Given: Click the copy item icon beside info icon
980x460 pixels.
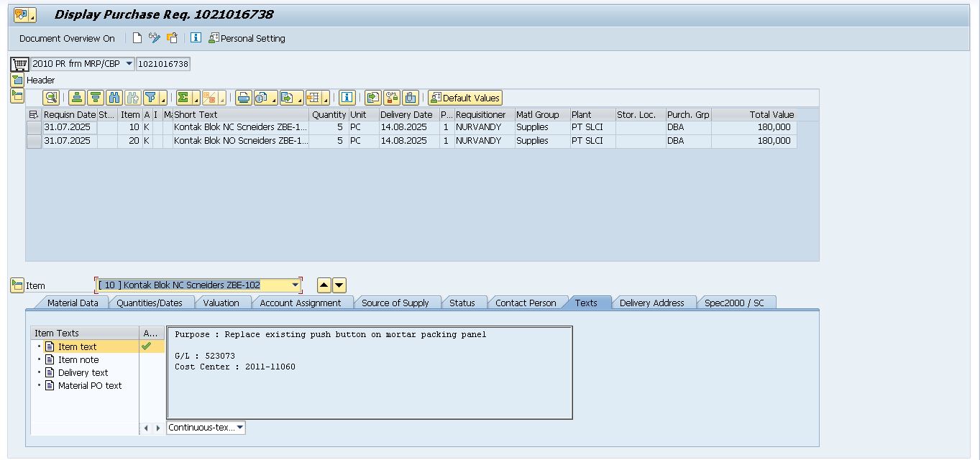Looking at the screenshot, I should pos(373,98).
